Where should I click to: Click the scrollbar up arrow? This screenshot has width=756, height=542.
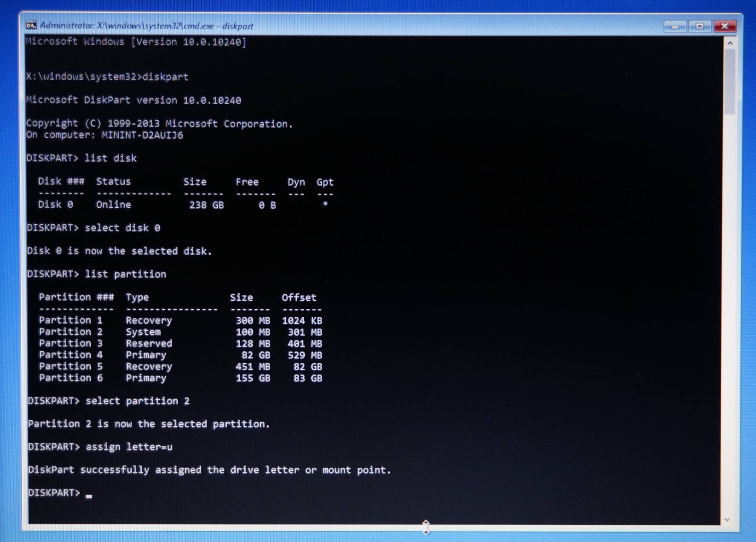pyautogui.click(x=730, y=43)
